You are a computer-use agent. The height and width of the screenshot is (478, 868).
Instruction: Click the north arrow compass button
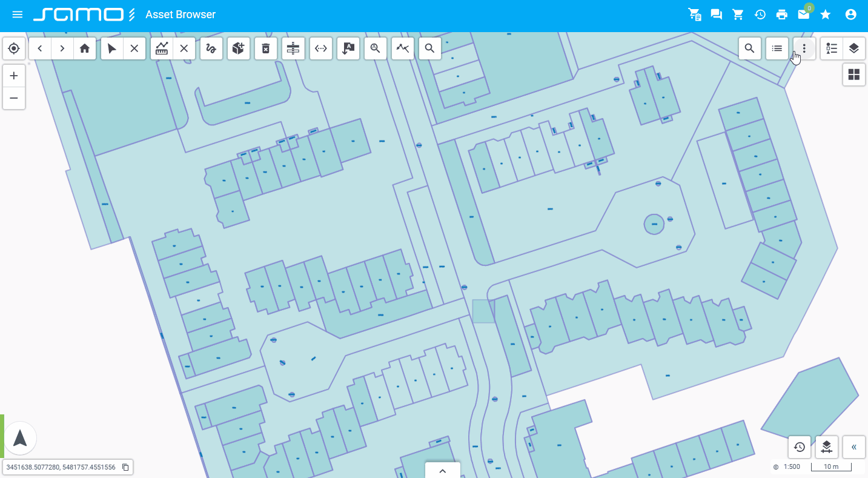(x=20, y=438)
